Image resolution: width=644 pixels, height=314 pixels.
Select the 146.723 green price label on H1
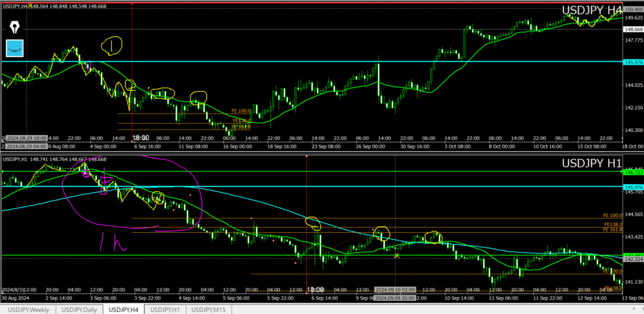(x=632, y=171)
